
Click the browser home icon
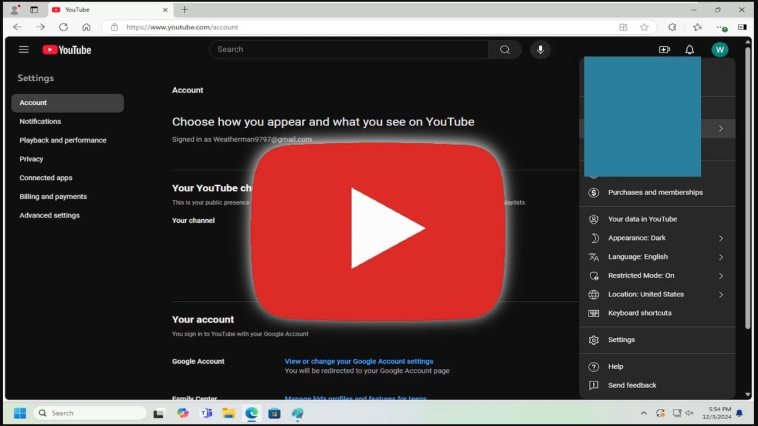(86, 27)
